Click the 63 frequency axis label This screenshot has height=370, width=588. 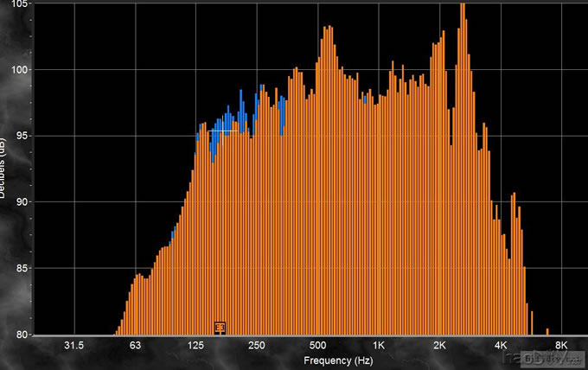pos(135,346)
